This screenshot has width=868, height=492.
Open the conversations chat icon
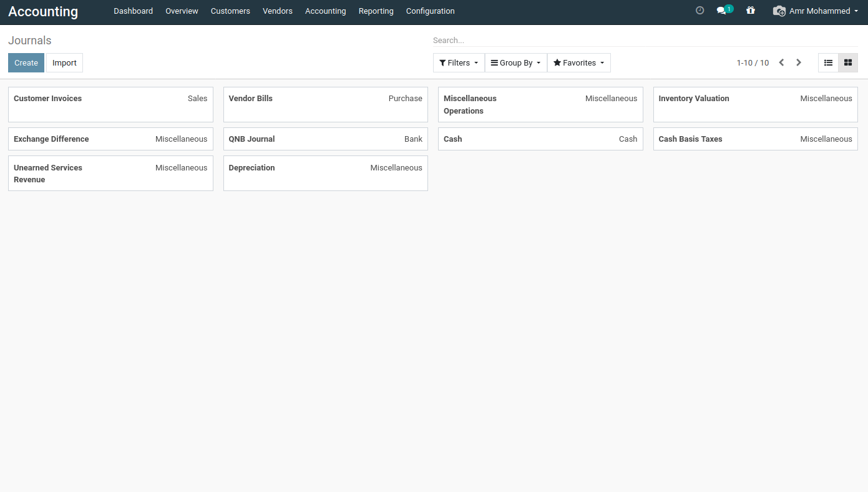722,11
